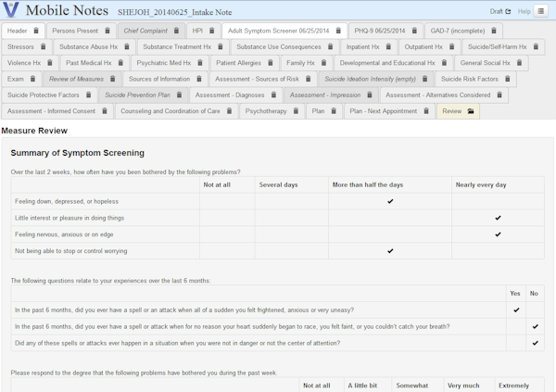Image resolution: width=556 pixels, height=392 pixels.
Task: Click trash icon on Substance Abuse Hx tab
Action: pyautogui.click(x=127, y=46)
